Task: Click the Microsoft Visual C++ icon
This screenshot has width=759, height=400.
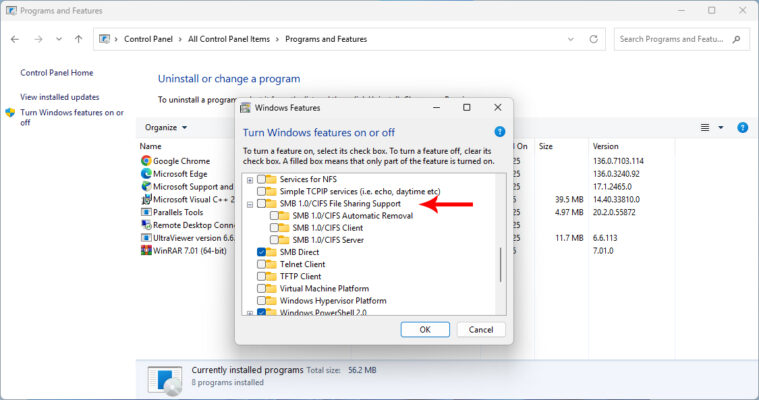Action: click(146, 199)
